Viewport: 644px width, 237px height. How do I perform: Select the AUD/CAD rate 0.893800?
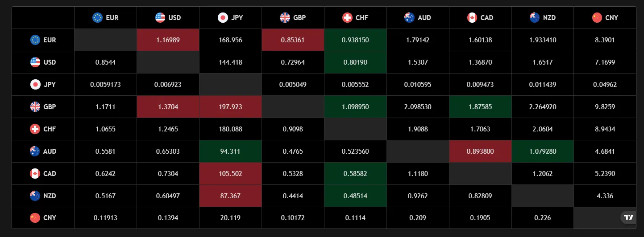480,151
